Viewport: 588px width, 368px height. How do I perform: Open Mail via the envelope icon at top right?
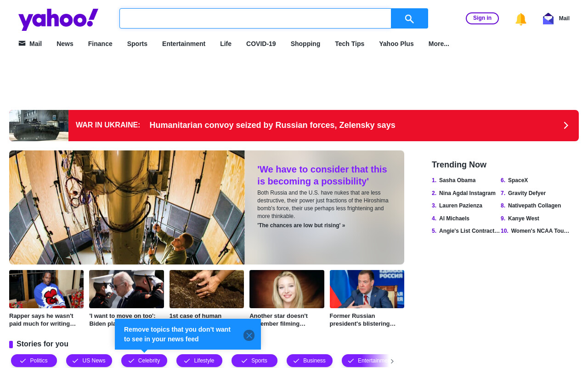548,18
